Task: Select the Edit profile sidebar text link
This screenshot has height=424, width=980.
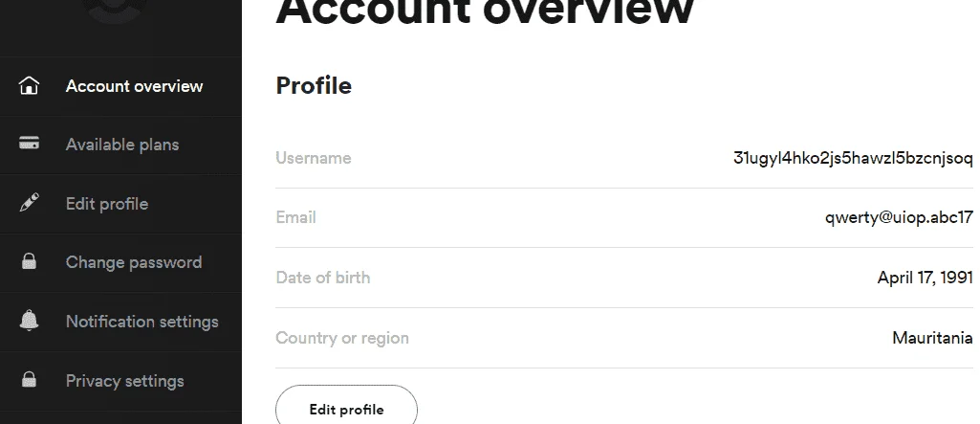Action: (x=107, y=204)
